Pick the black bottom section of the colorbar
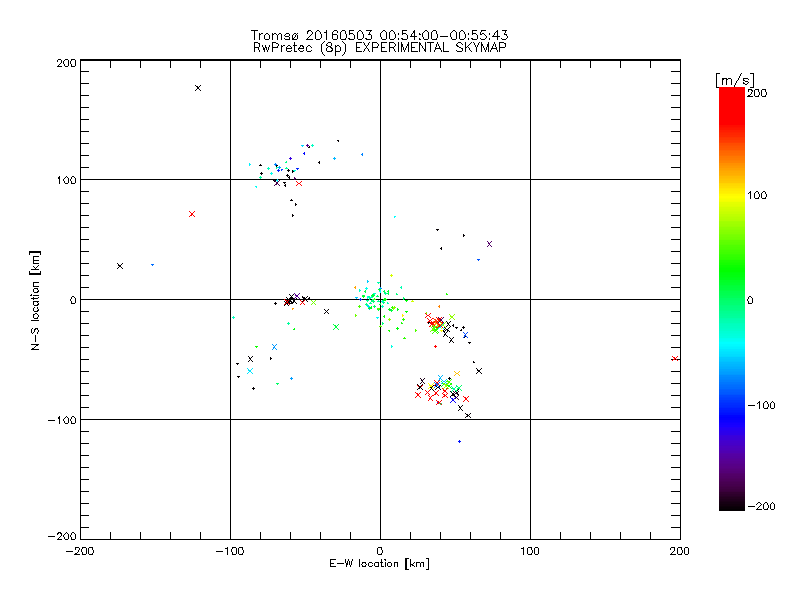Screen dimensions: 800x600 tap(732, 503)
